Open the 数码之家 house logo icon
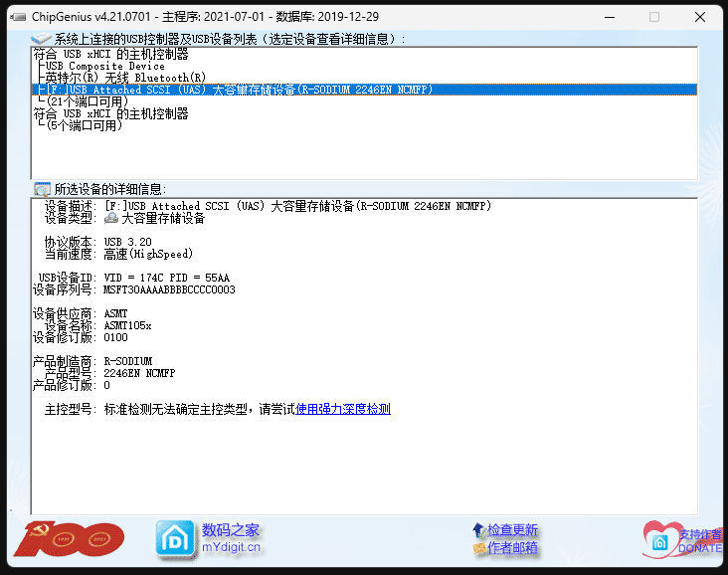 point(175,539)
